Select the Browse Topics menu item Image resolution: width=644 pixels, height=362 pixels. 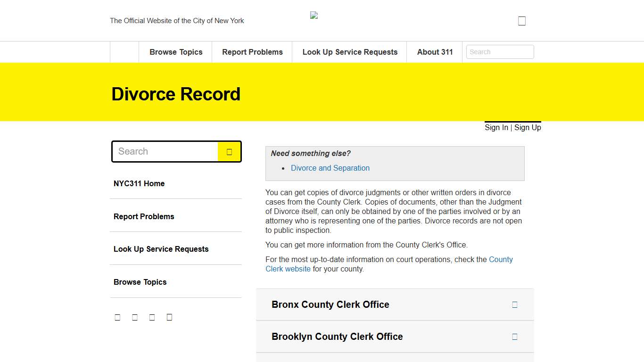pos(175,52)
